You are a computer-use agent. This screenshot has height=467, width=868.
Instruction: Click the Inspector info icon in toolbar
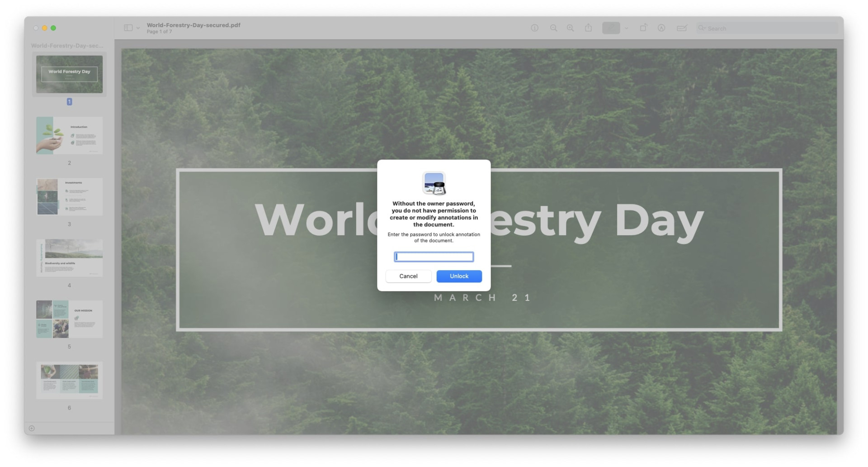click(534, 28)
